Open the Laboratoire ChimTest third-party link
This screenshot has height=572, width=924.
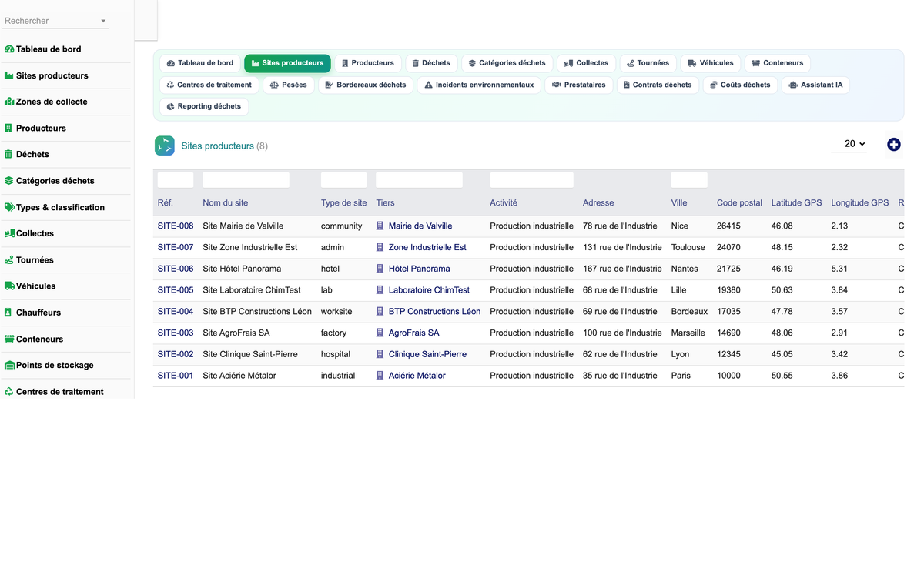coord(430,290)
